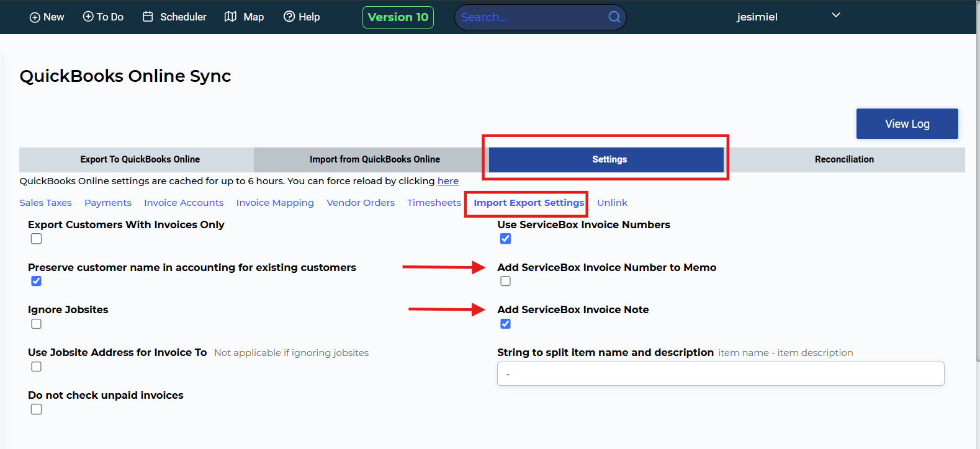Disable Add ServiceBox Invoice Note checkbox
The height and width of the screenshot is (449, 980).
506,324
